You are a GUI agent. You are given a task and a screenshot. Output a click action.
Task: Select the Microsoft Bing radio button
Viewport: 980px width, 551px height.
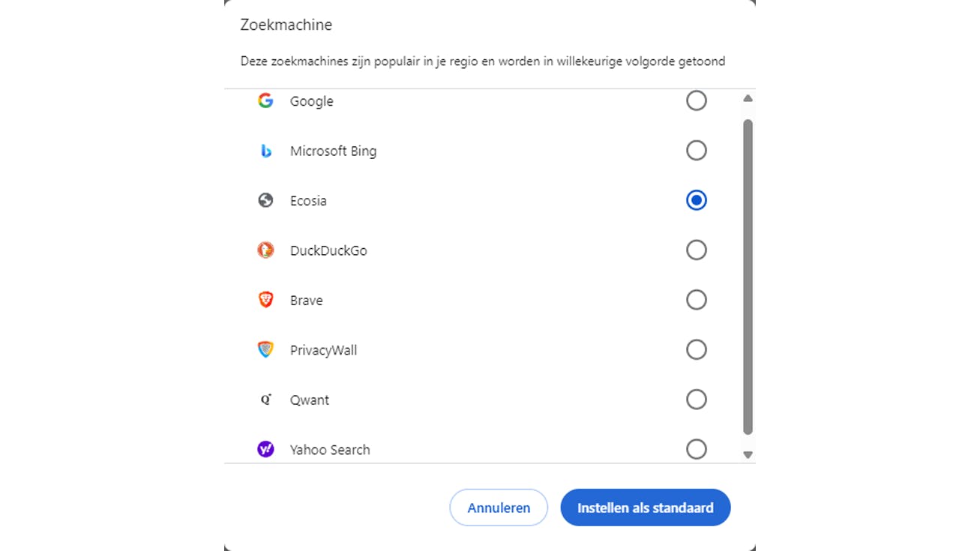(696, 150)
